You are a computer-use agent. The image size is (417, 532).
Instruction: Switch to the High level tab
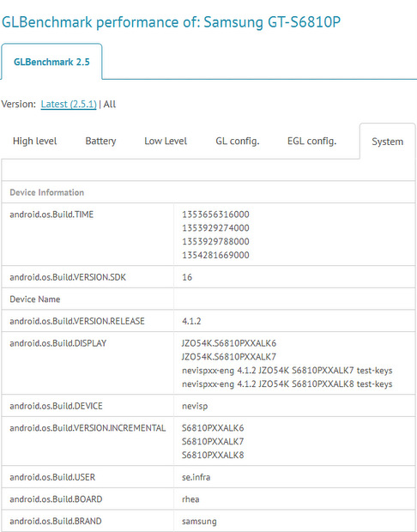(x=34, y=141)
